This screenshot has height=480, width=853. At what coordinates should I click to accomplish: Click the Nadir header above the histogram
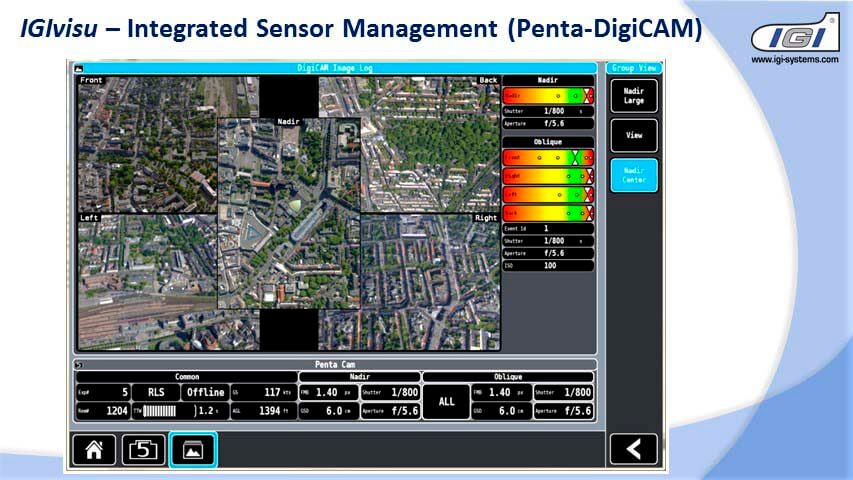click(548, 81)
